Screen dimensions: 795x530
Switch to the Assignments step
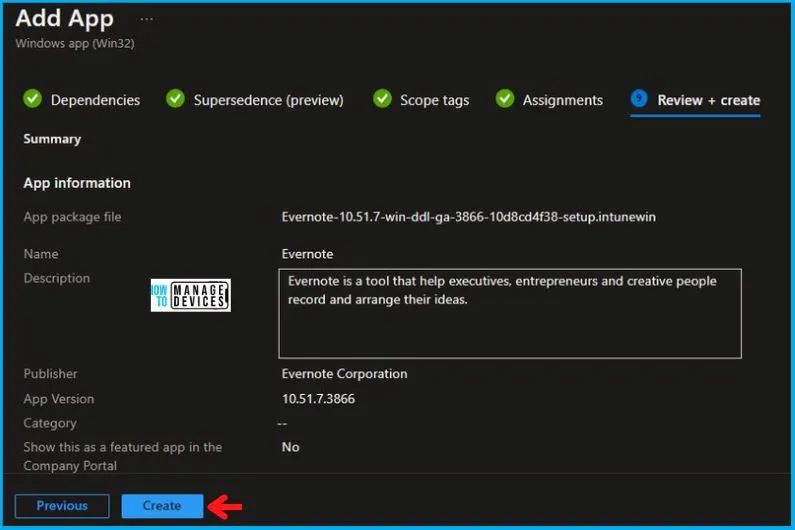click(x=549, y=100)
